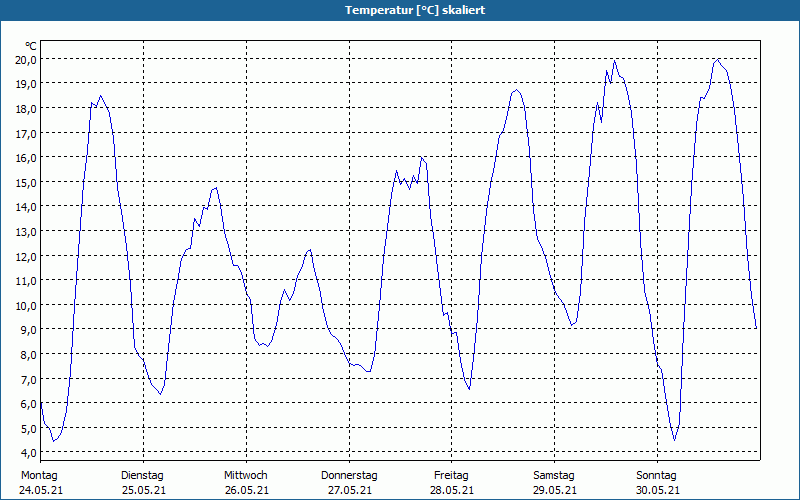Click the 4,0 value on temperature axis
Viewport: 800px width, 500px height.
[x=27, y=453]
